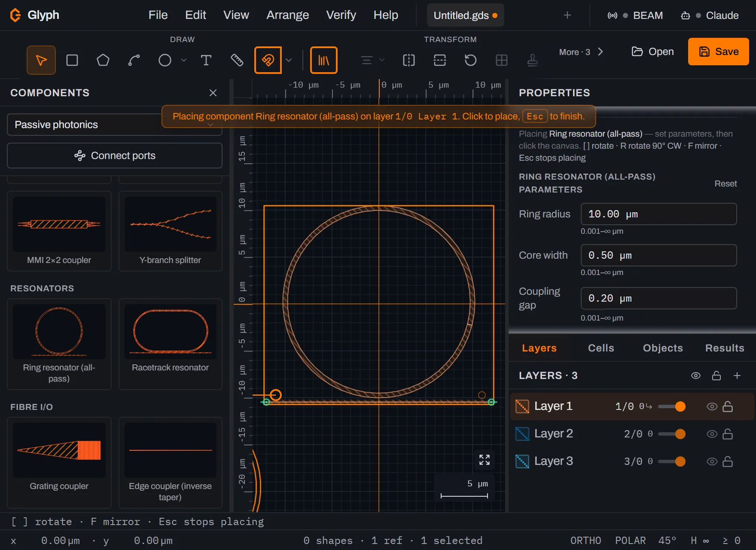This screenshot has width=756, height=550.
Task: Click the Save button
Action: (718, 52)
